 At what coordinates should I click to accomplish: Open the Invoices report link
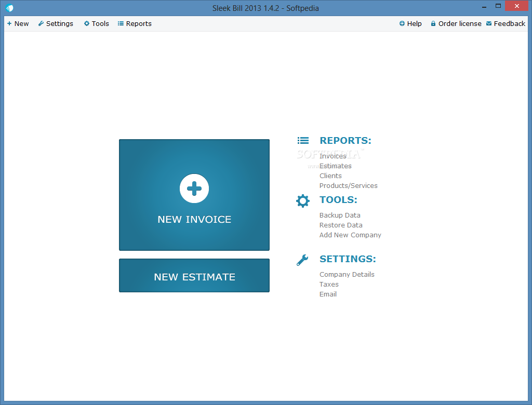333,156
